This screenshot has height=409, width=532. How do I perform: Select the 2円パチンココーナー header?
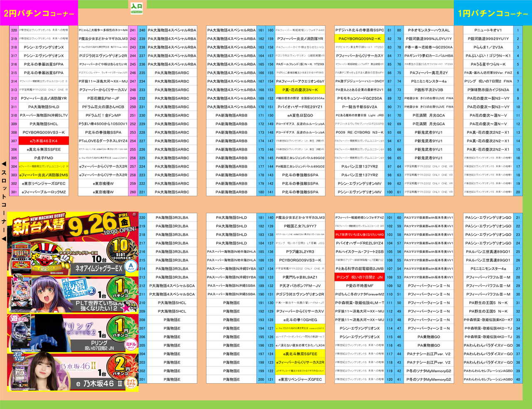39,13
